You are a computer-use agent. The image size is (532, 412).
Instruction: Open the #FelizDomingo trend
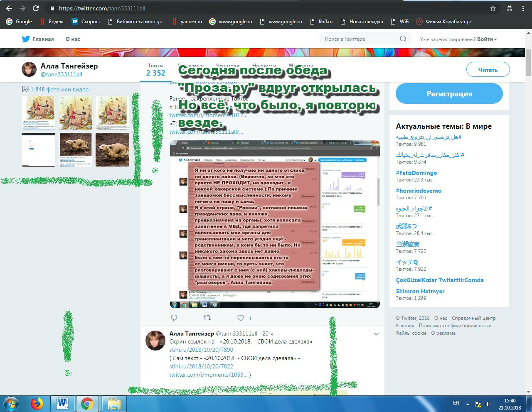416,173
